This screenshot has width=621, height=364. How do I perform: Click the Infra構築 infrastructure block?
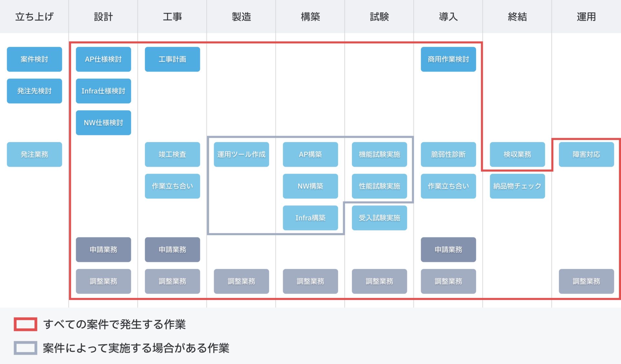point(310,218)
